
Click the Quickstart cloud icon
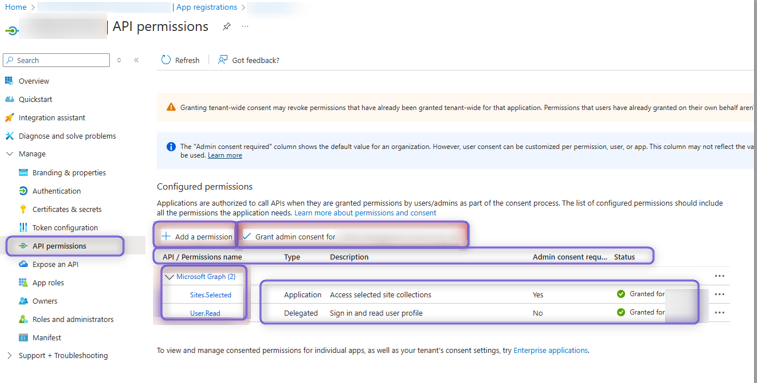pyautogui.click(x=9, y=99)
